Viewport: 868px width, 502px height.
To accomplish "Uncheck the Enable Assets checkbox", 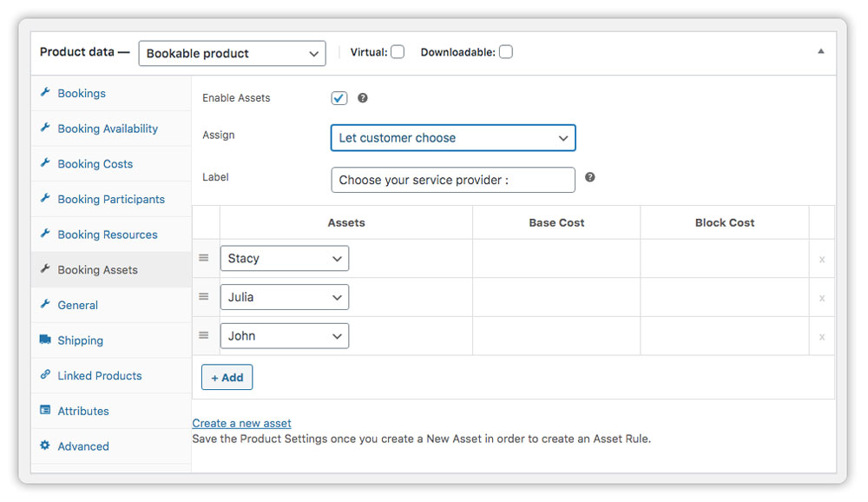I will 339,98.
